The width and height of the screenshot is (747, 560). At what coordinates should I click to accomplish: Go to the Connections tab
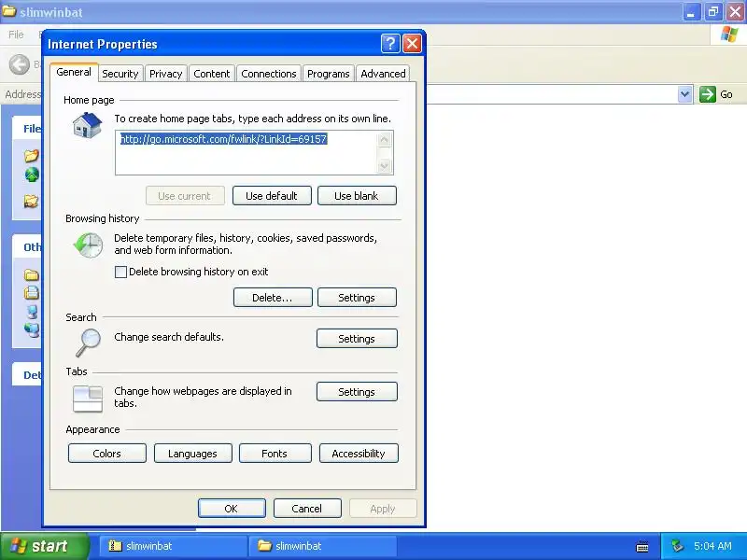pyautogui.click(x=269, y=74)
